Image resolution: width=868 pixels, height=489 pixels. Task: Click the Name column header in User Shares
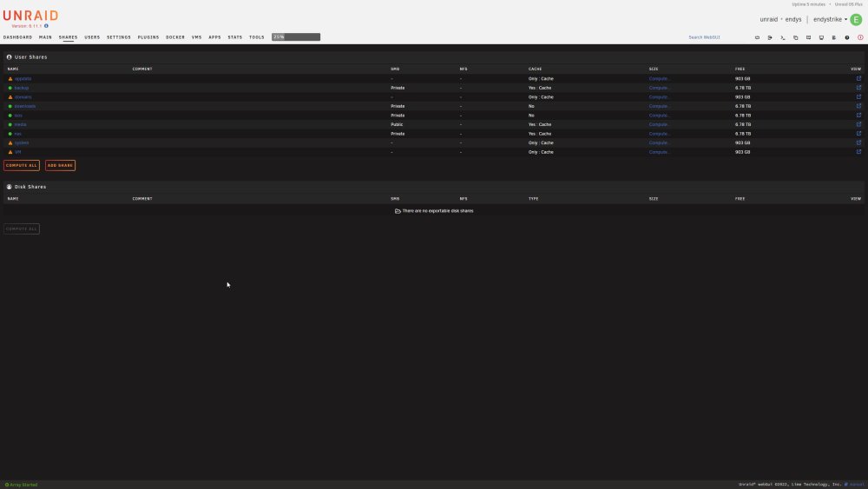[13, 69]
